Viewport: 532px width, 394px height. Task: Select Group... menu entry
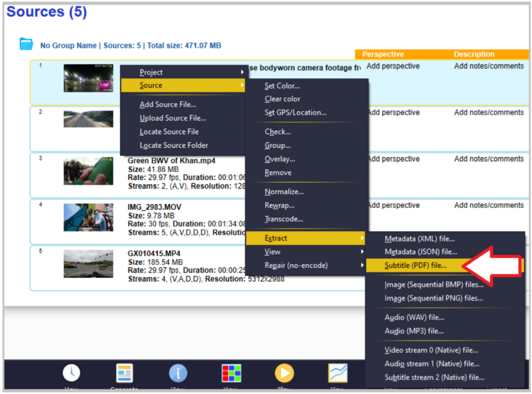point(307,145)
